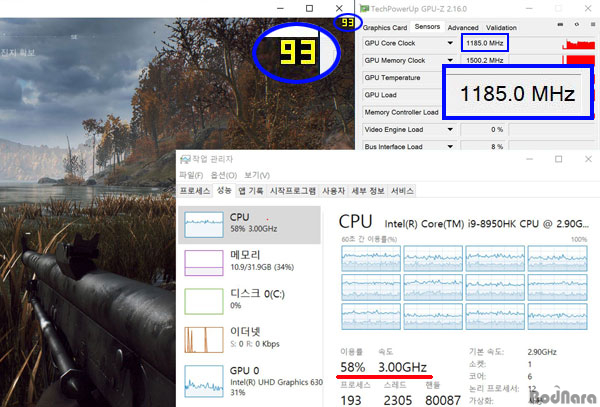Open Video Engine Load sensor dropdown arrow

click(x=450, y=129)
